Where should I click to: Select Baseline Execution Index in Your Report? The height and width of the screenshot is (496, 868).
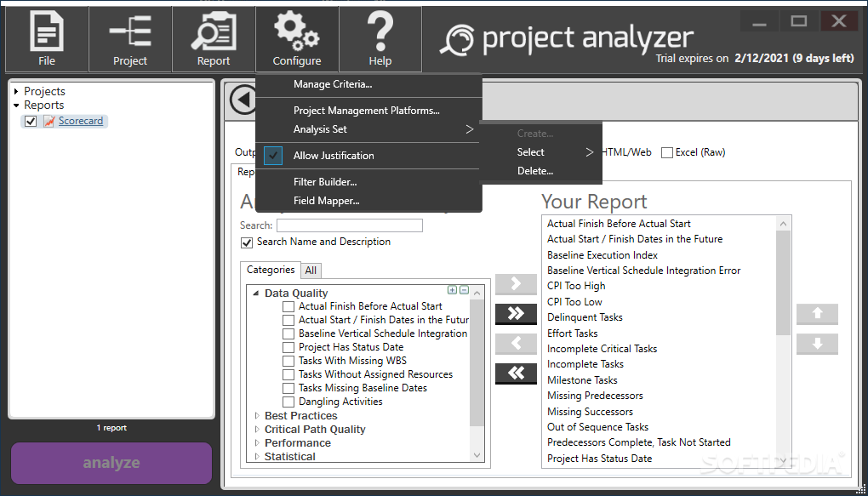click(x=602, y=255)
